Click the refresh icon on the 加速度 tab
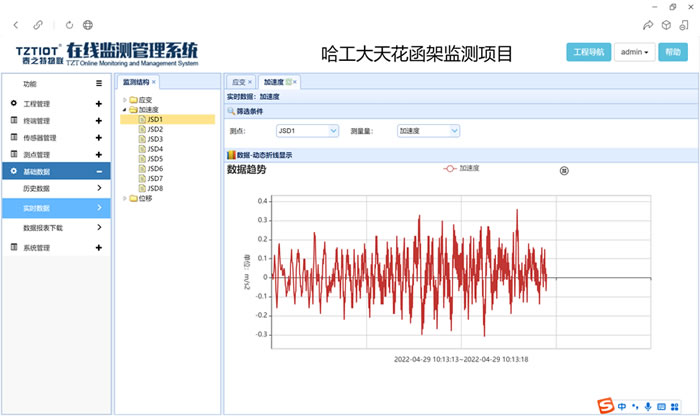This screenshot has width=700, height=416. [x=288, y=81]
